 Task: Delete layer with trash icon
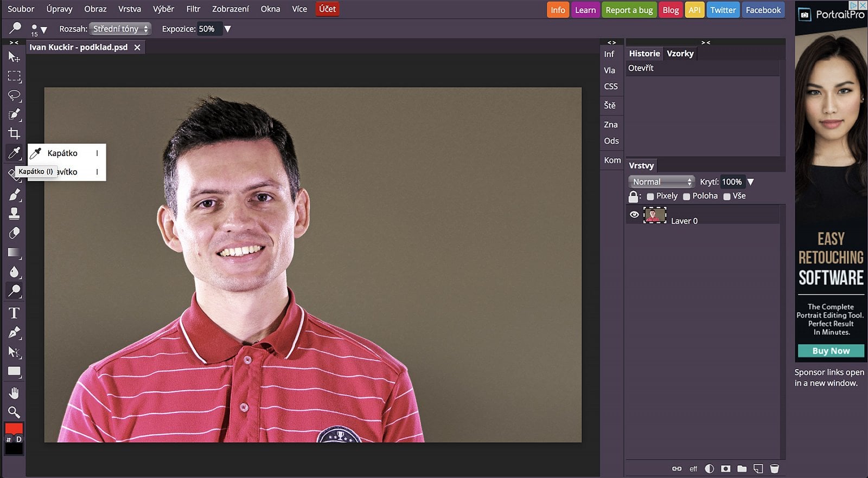tap(775, 469)
